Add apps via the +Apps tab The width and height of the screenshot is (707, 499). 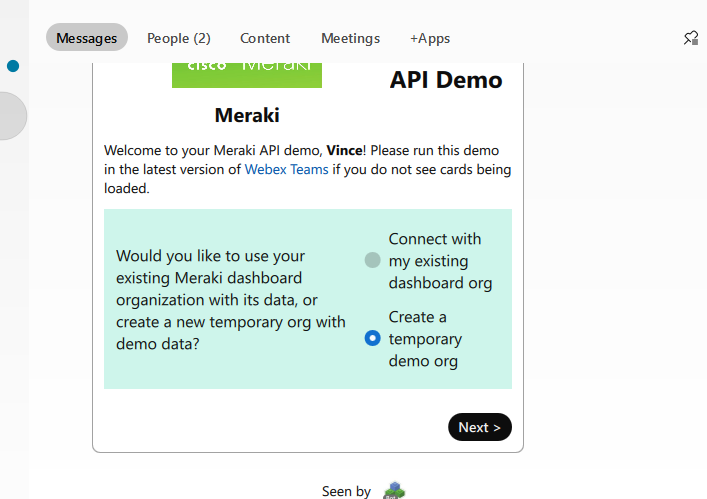(430, 38)
